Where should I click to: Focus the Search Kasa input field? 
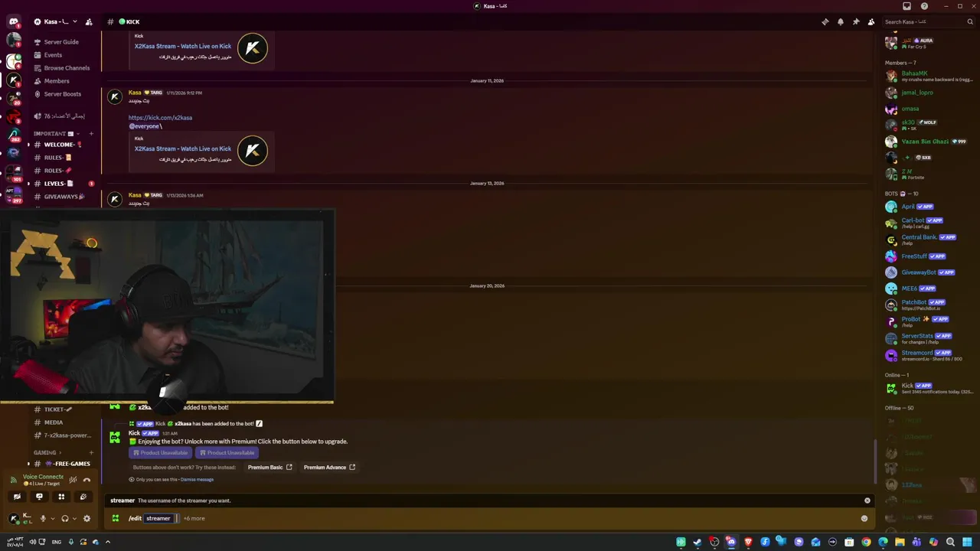(x=929, y=21)
